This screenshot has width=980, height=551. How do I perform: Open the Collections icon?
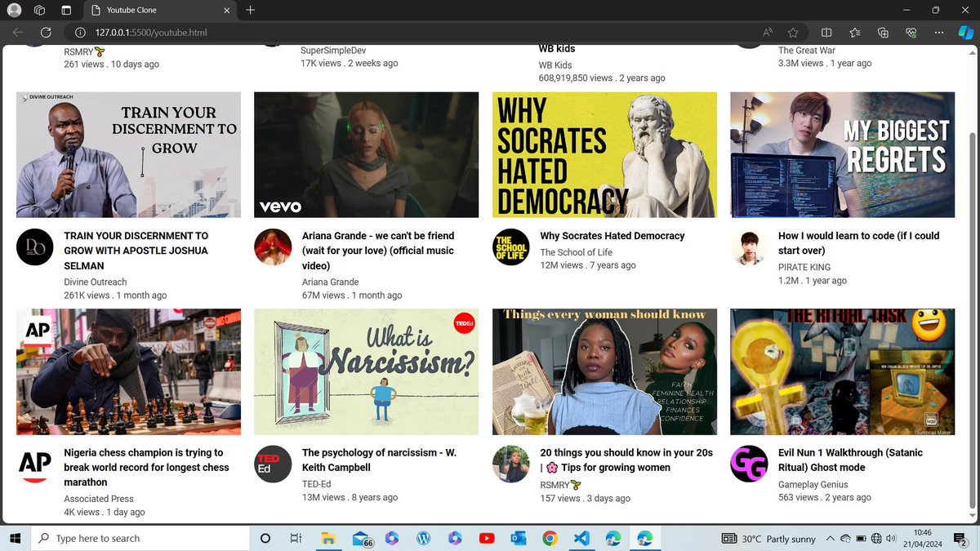883,33
